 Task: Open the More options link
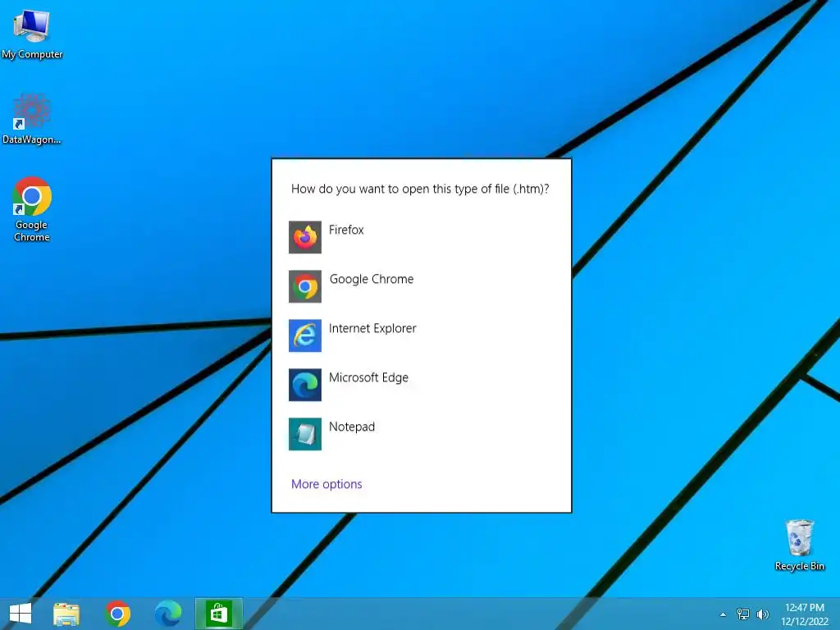pyautogui.click(x=326, y=484)
